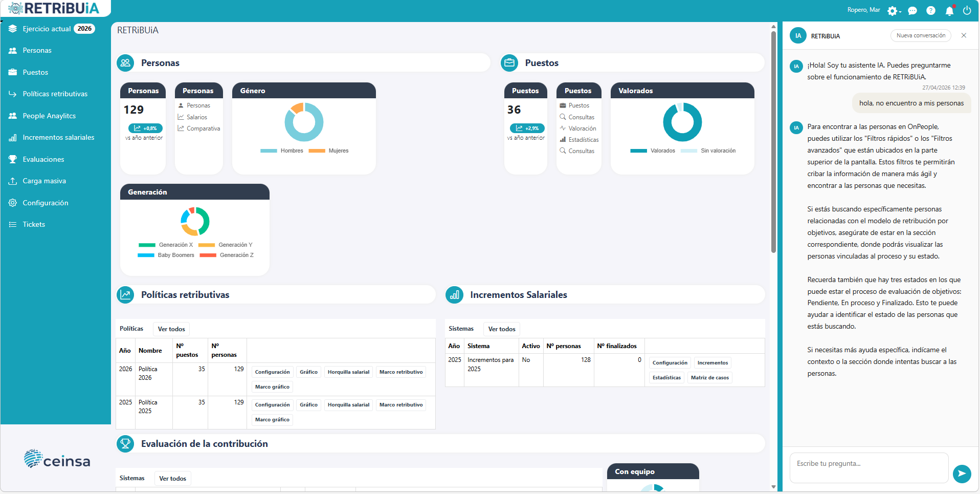Open the notifications bell icon
980x494 pixels.
pos(949,11)
